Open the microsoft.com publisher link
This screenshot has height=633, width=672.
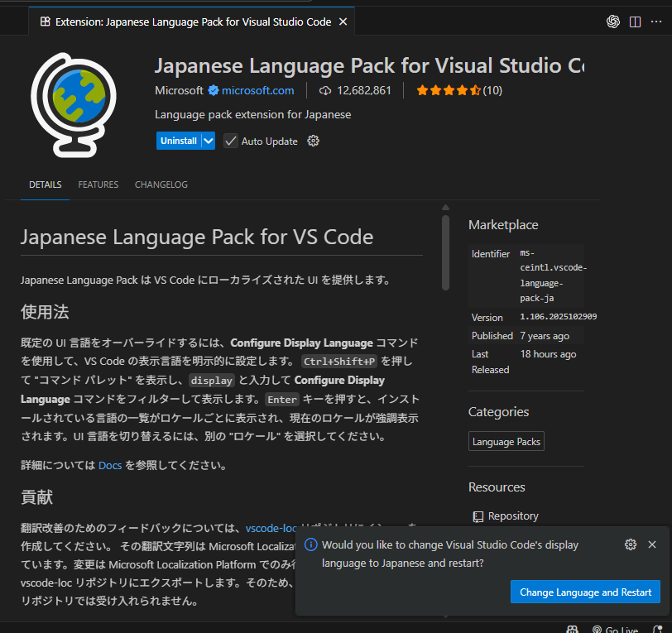pos(257,90)
